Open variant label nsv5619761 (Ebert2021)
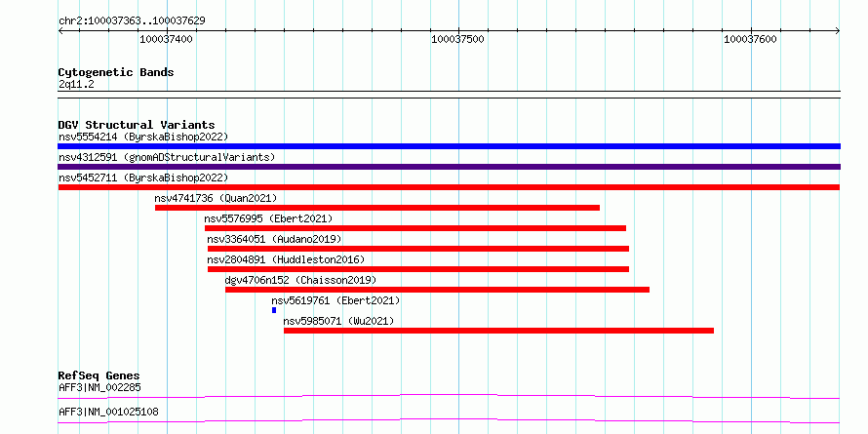Image resolution: width=868 pixels, height=434 pixels. point(335,300)
